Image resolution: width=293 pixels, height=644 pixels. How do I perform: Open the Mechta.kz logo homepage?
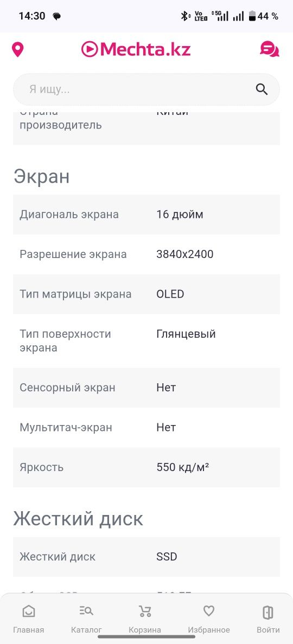(x=136, y=49)
